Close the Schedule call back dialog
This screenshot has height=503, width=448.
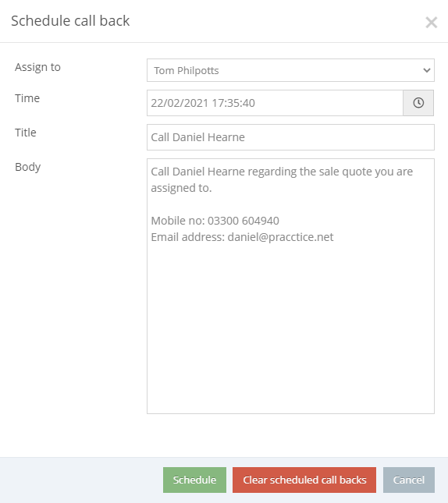(x=431, y=23)
